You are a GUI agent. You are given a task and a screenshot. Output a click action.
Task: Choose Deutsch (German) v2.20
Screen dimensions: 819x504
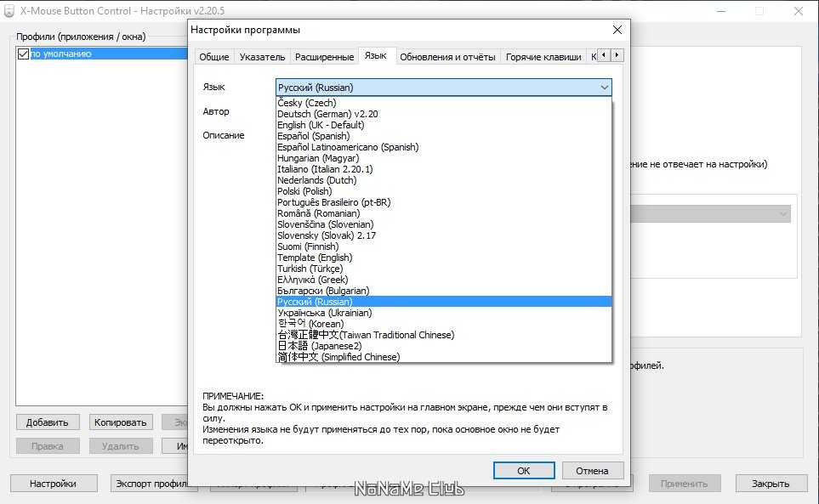[x=443, y=114]
